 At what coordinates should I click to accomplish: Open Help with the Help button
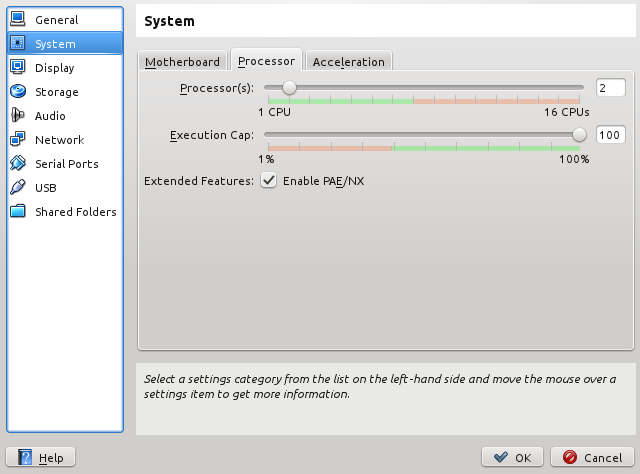(x=40, y=457)
